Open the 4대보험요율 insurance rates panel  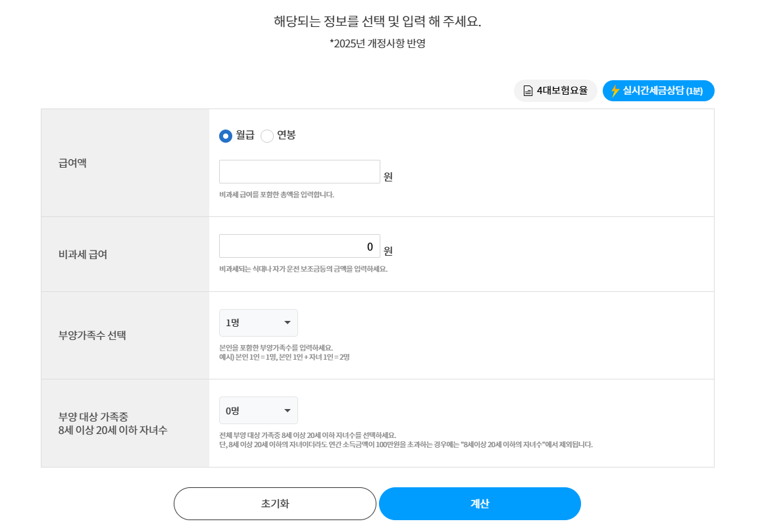click(x=556, y=90)
